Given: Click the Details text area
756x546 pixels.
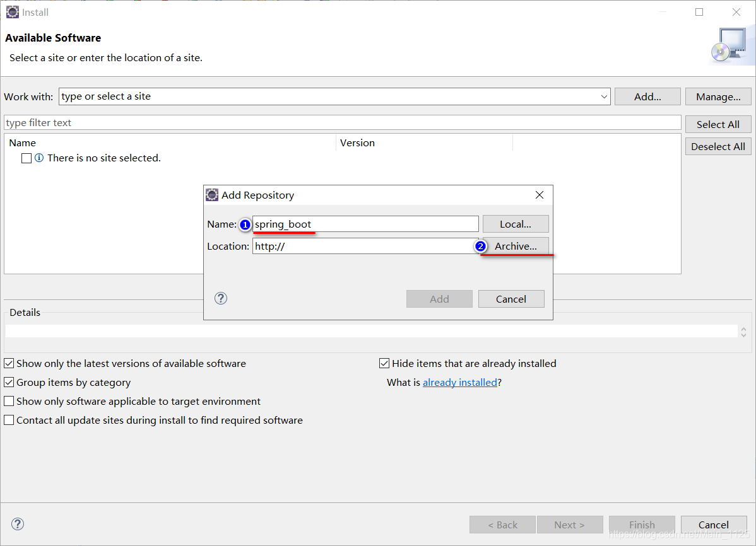Looking at the screenshot, I should 371,331.
